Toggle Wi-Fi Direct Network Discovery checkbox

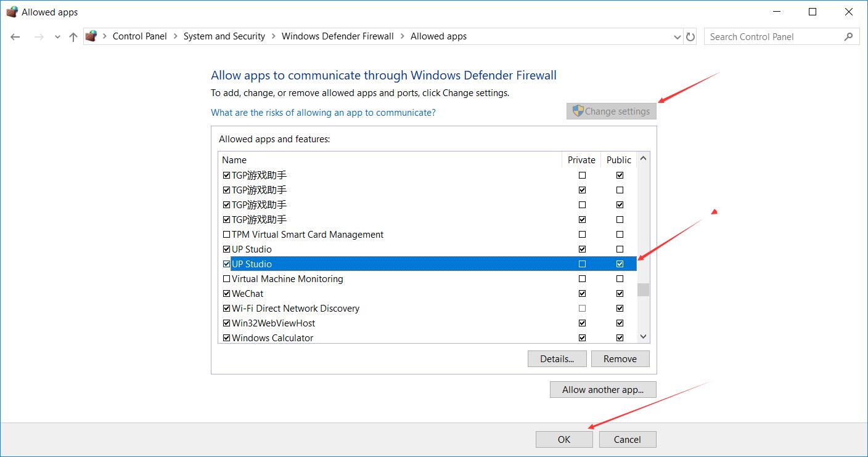tap(226, 309)
